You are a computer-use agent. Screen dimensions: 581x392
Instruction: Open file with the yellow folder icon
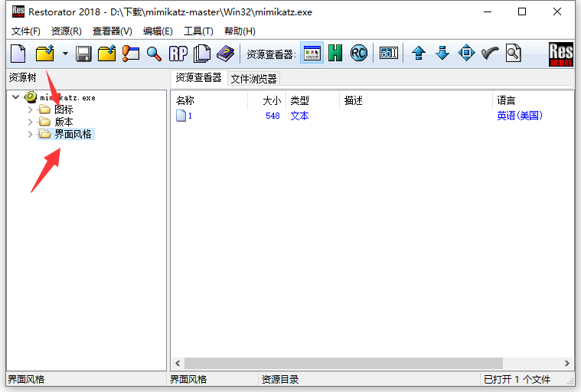pyautogui.click(x=45, y=54)
